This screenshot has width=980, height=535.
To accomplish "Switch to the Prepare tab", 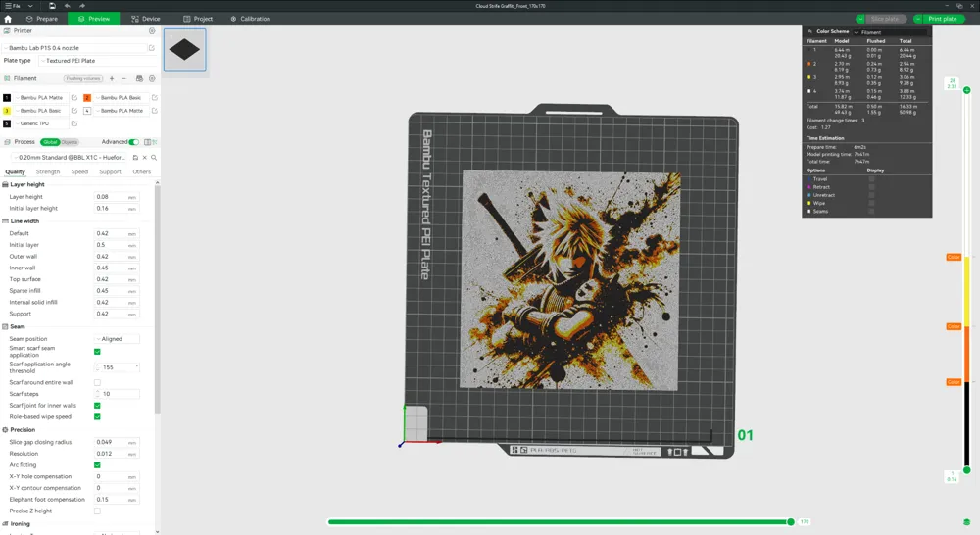I will [42, 19].
